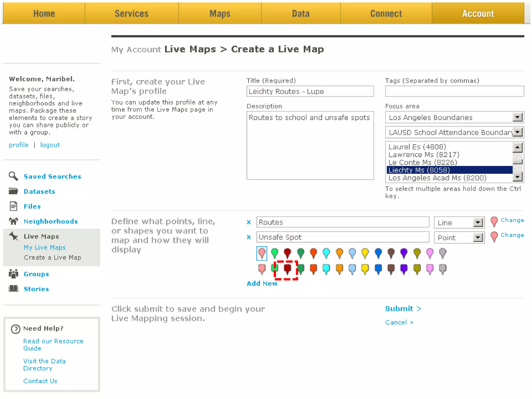Select the yellow square pin marker
This screenshot has width=532, height=399.
point(365,269)
